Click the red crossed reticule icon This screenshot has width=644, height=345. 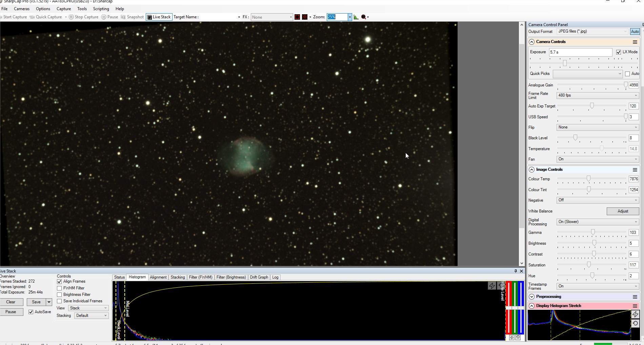(x=305, y=17)
